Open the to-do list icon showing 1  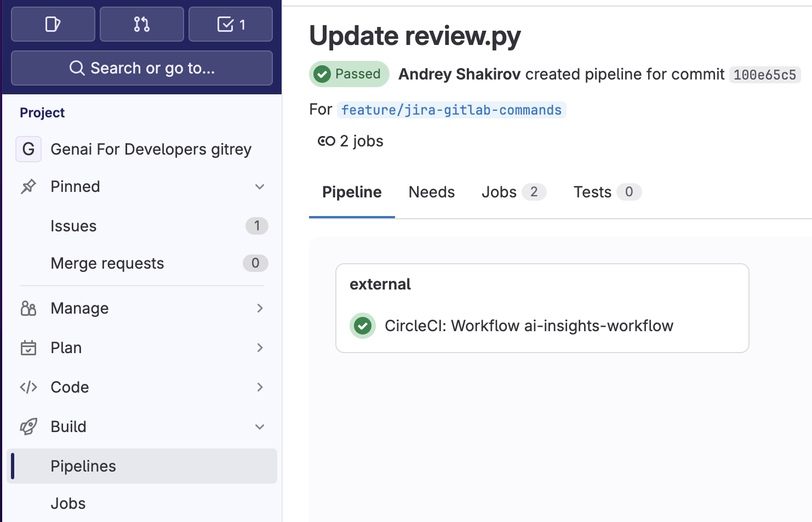coord(231,24)
